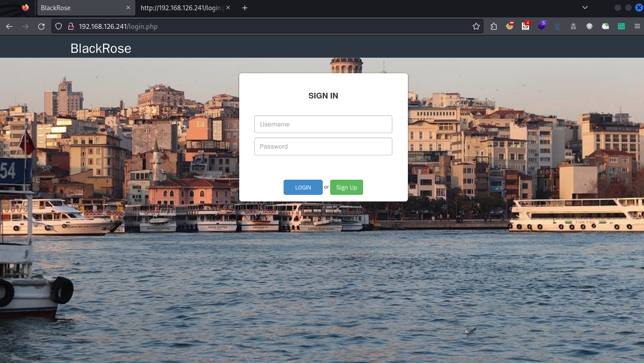
Task: Click the shield tracking-protection icon
Action: coord(58,26)
